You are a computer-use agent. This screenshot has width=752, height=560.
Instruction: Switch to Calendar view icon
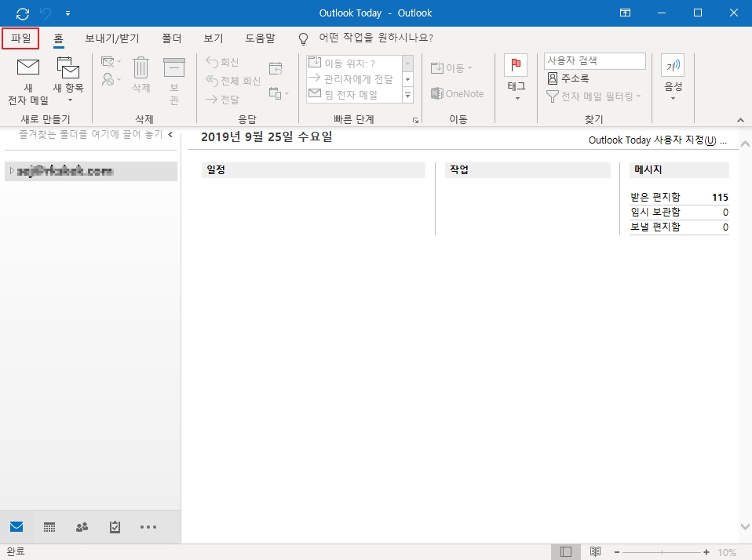(49, 527)
